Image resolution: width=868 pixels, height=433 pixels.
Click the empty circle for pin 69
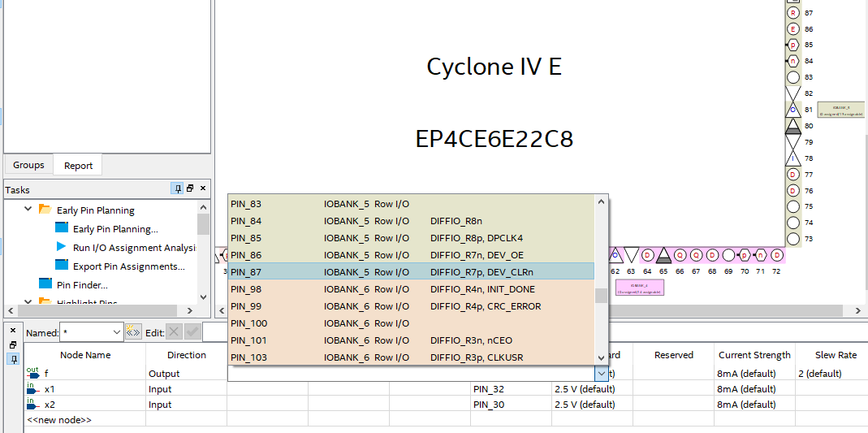(x=728, y=255)
